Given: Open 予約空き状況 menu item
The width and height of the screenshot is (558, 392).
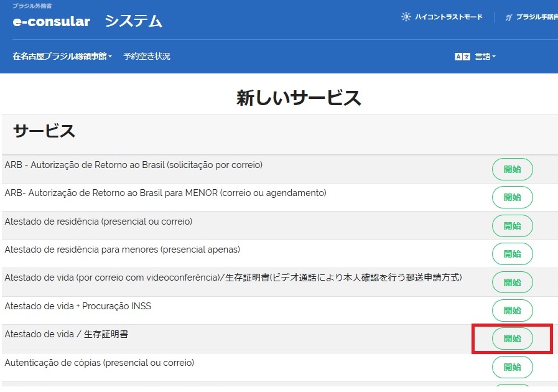Looking at the screenshot, I should coord(147,56).
